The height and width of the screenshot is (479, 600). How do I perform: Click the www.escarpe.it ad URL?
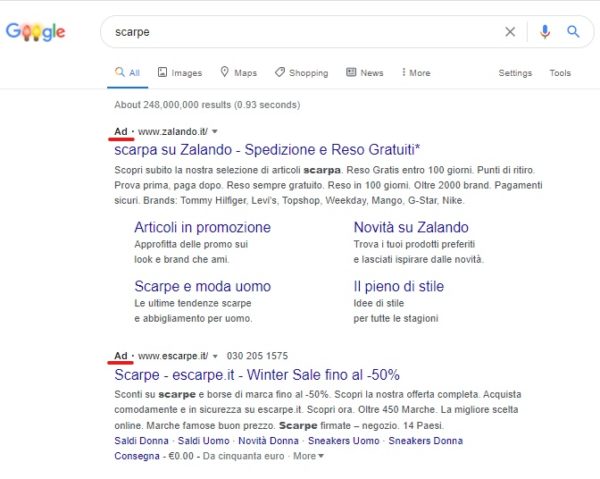click(x=173, y=356)
